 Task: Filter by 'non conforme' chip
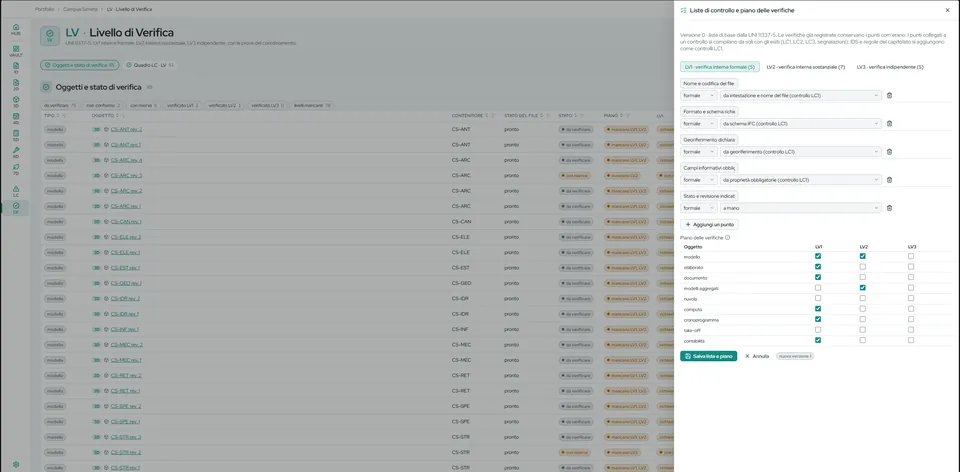click(x=103, y=105)
